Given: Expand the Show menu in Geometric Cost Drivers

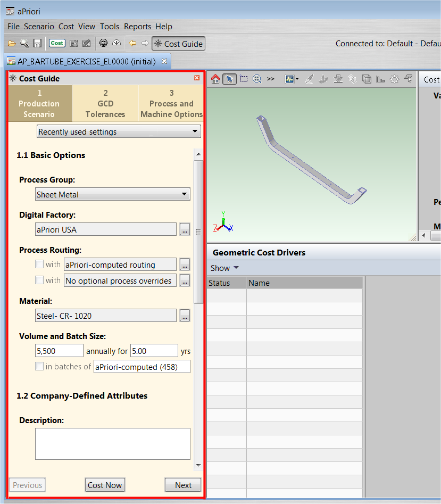Looking at the screenshot, I should pyautogui.click(x=224, y=268).
